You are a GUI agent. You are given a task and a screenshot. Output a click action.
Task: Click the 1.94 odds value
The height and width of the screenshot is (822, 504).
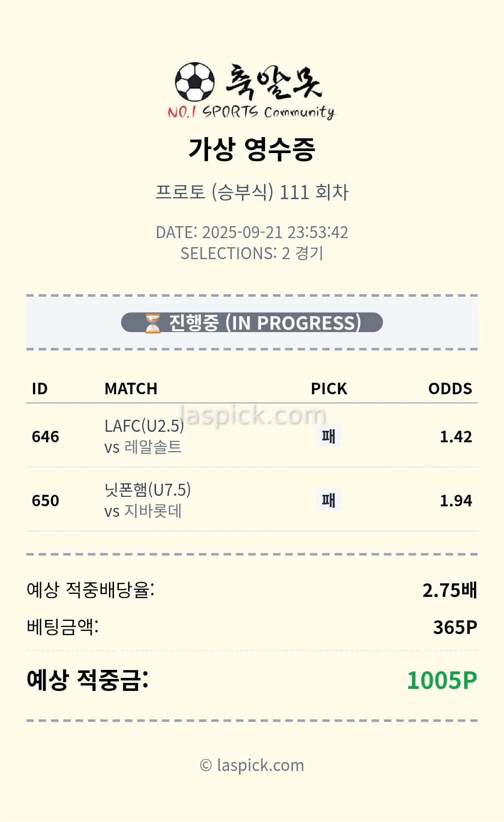pos(455,501)
